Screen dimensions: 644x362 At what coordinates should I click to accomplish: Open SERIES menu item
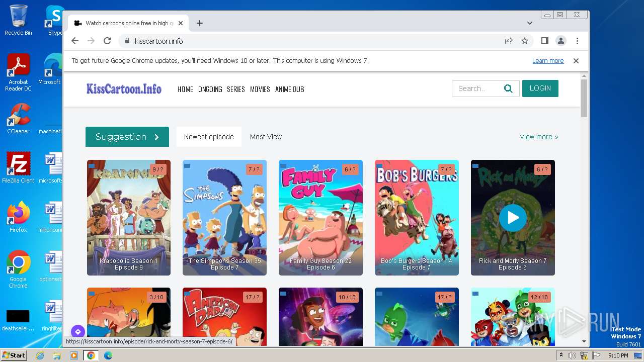(236, 89)
